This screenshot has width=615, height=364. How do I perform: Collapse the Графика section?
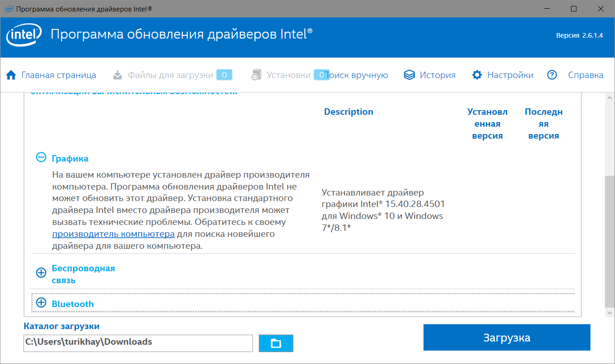pos(41,157)
